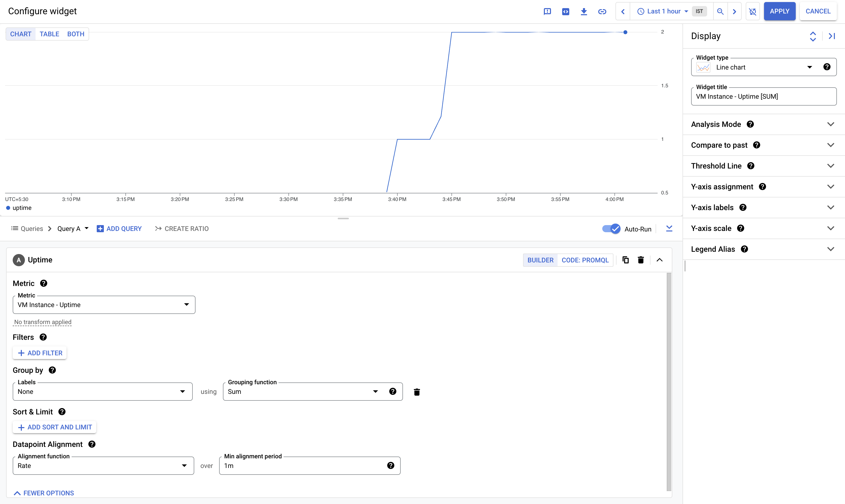
Task: Switch to TABLE view tab
Action: tap(48, 33)
